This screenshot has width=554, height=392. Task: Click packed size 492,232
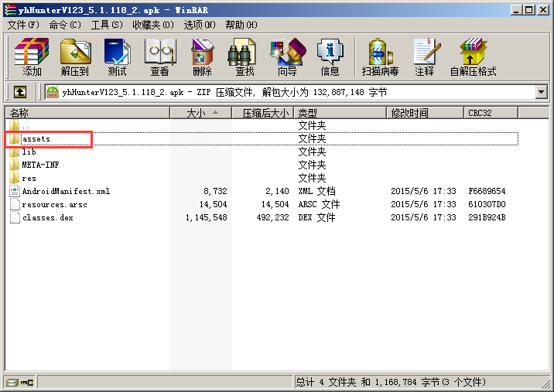[273, 217]
